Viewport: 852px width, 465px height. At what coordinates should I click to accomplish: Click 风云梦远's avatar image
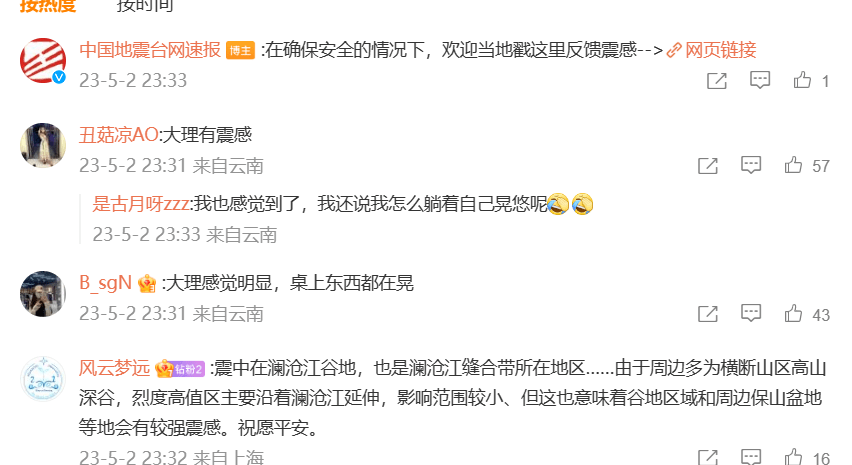coord(43,379)
